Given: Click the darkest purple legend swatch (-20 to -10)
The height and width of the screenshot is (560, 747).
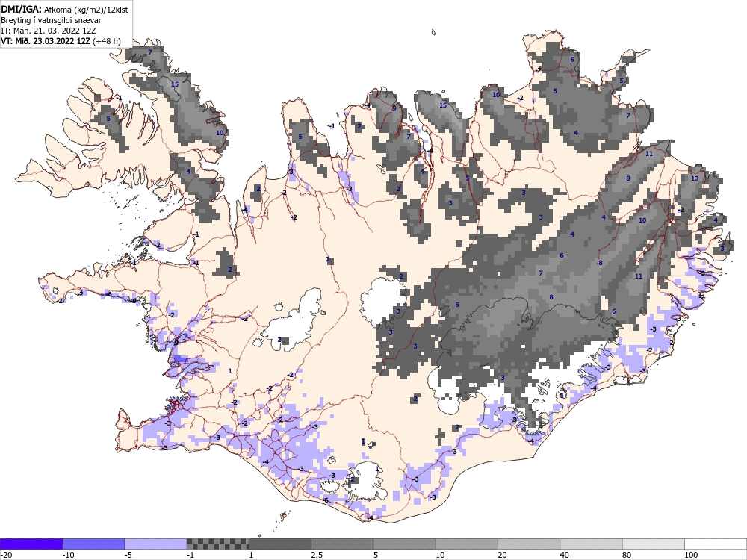Looking at the screenshot, I should tap(31, 544).
